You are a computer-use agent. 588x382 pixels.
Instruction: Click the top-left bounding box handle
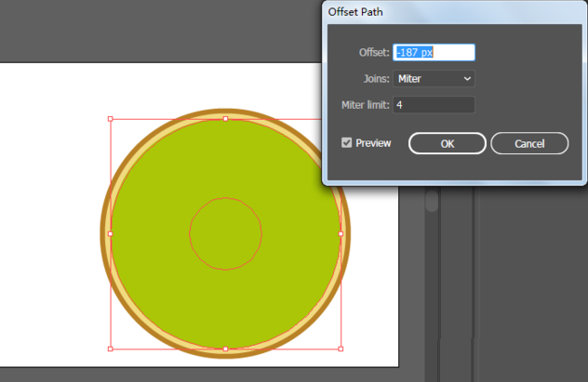point(110,119)
